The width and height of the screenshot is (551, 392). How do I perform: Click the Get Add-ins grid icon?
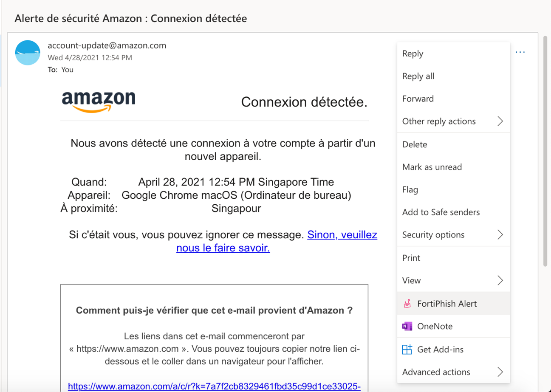[407, 350]
